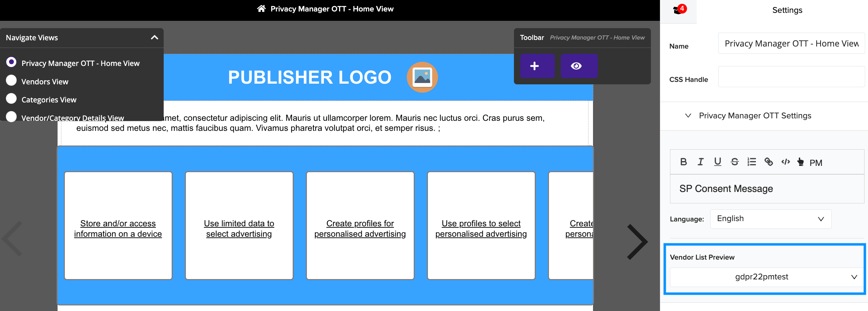Insert a numbered list in the editor
The width and height of the screenshot is (868, 311).
click(751, 162)
